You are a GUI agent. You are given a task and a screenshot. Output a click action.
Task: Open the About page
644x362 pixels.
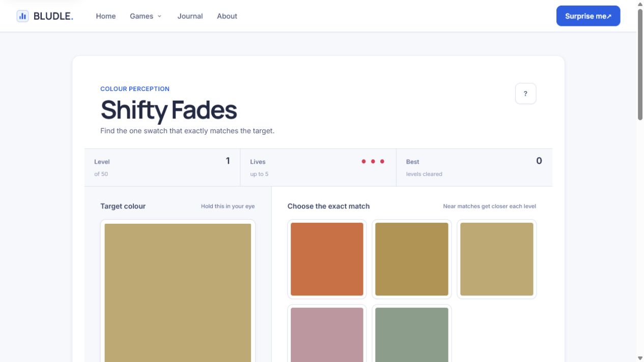pyautogui.click(x=227, y=16)
